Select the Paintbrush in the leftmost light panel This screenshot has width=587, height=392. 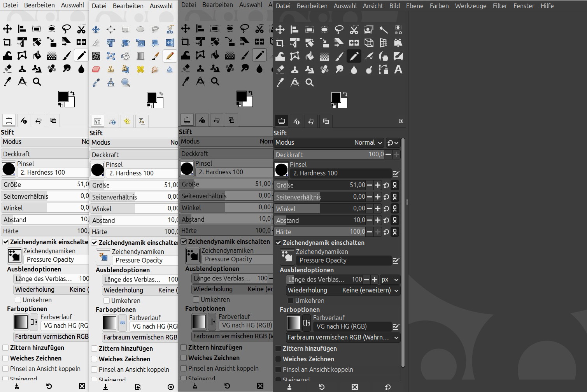pos(67,55)
